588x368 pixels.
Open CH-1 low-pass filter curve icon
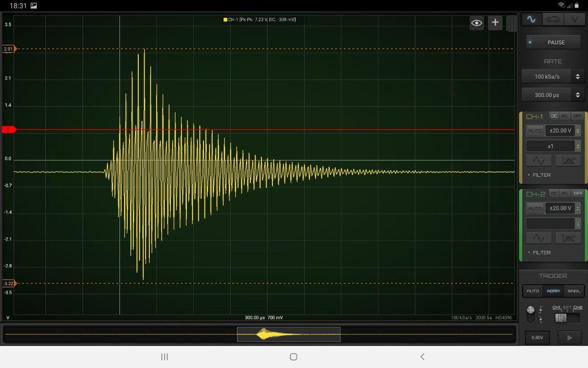569,161
